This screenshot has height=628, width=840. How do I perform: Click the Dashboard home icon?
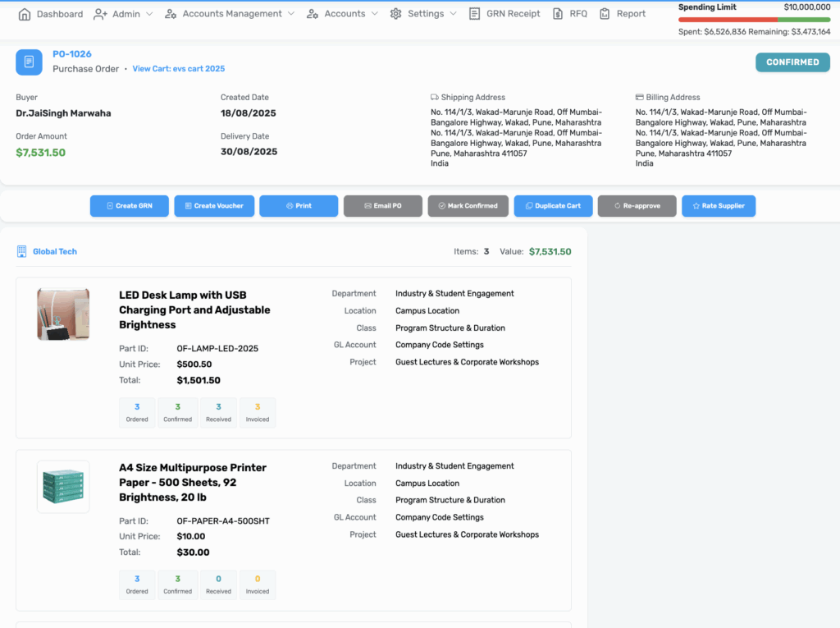25,14
